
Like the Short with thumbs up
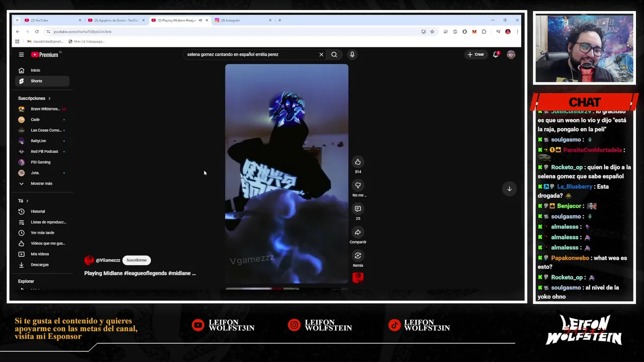coord(358,162)
